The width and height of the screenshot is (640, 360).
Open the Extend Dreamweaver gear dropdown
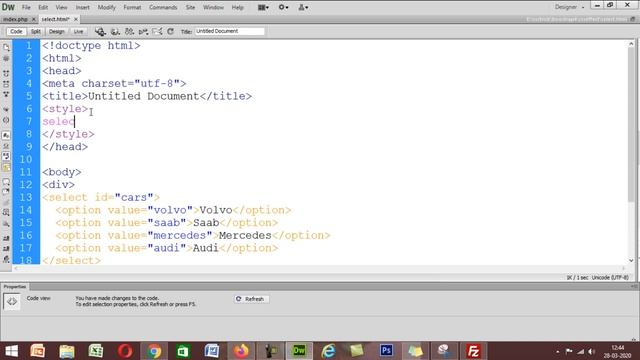point(283,7)
